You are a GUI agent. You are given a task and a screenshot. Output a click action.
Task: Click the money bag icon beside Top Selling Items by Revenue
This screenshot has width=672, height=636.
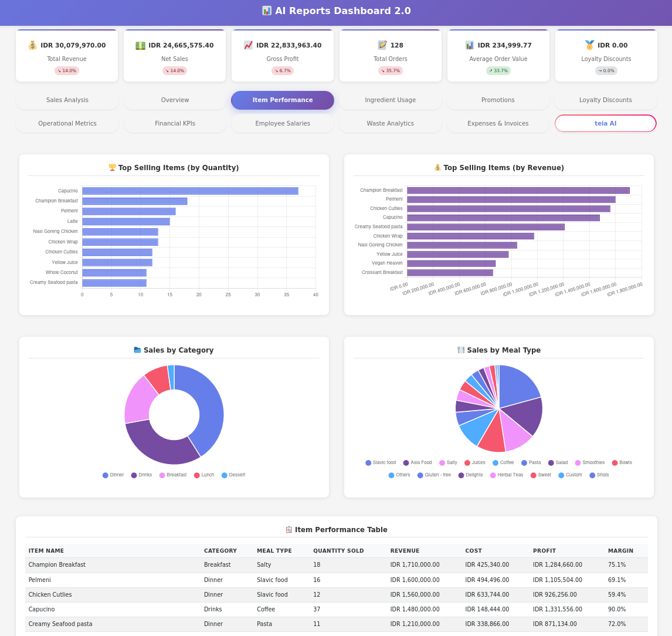coord(437,168)
